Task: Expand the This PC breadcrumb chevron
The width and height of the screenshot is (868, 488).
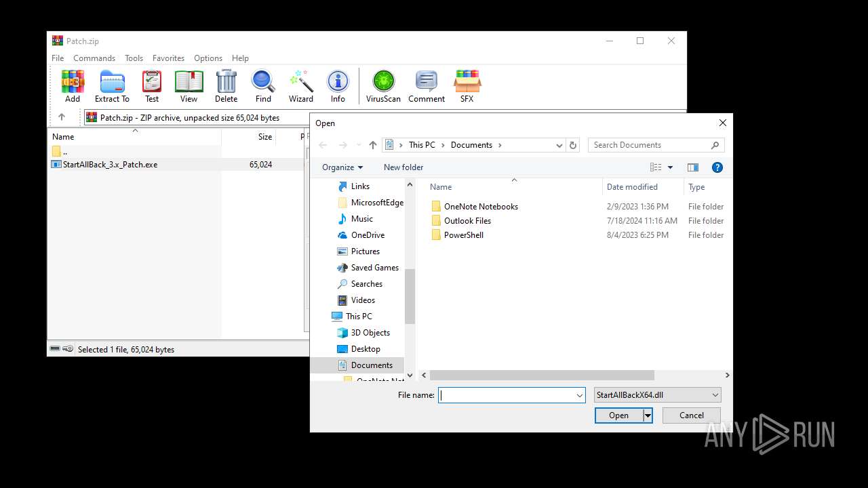Action: (443, 145)
